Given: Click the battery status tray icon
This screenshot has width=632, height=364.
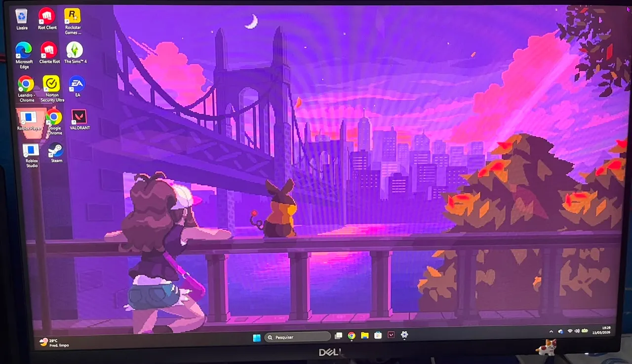Looking at the screenshot, I should click(x=585, y=330).
